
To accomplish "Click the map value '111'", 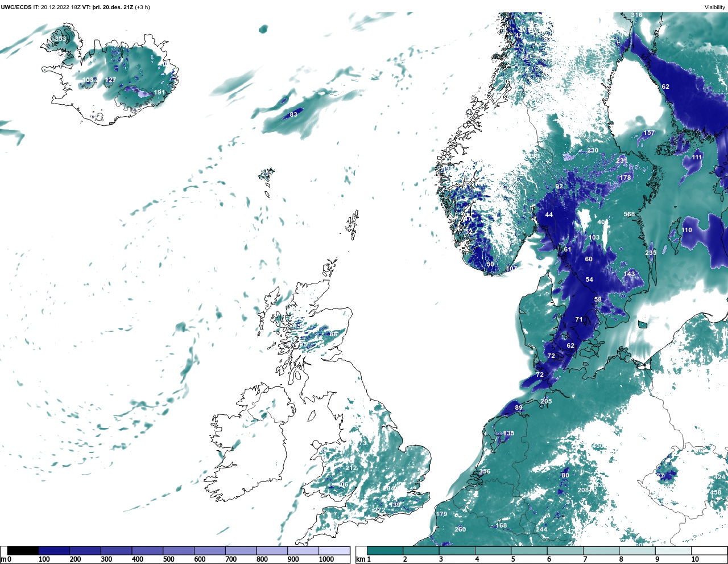I will click(x=697, y=157).
